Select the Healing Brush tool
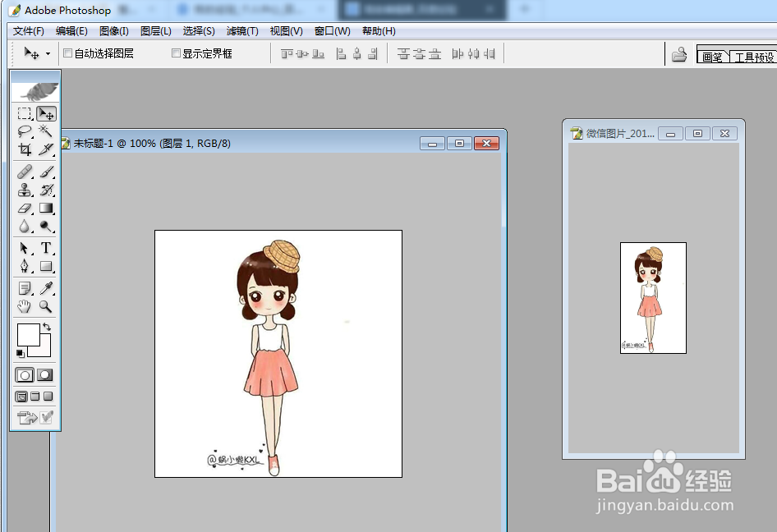The height and width of the screenshot is (532, 777). [x=25, y=172]
